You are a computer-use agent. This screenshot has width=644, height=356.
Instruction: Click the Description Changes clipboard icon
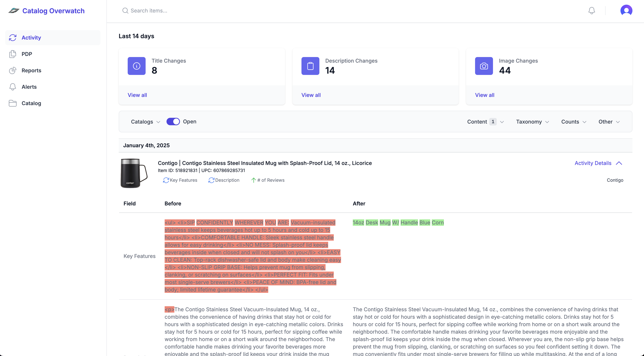click(310, 66)
